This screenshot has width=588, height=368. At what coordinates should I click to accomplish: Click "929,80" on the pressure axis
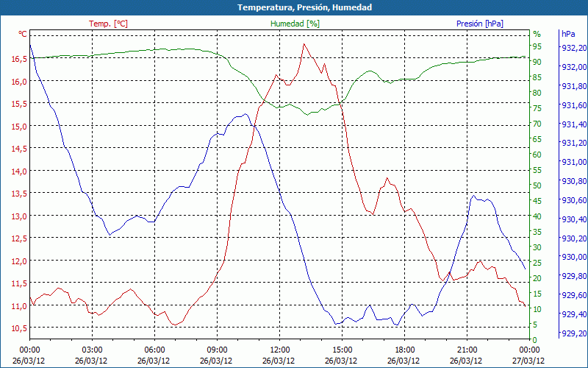click(574, 276)
